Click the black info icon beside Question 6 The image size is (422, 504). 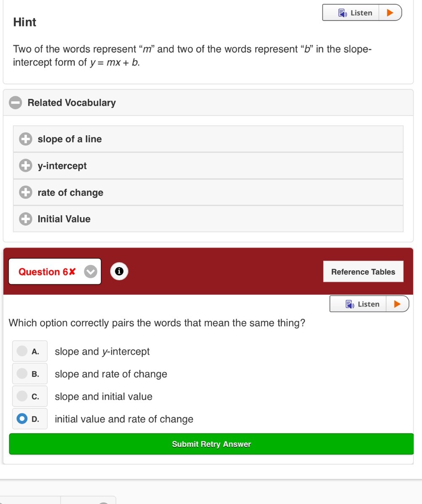119,271
